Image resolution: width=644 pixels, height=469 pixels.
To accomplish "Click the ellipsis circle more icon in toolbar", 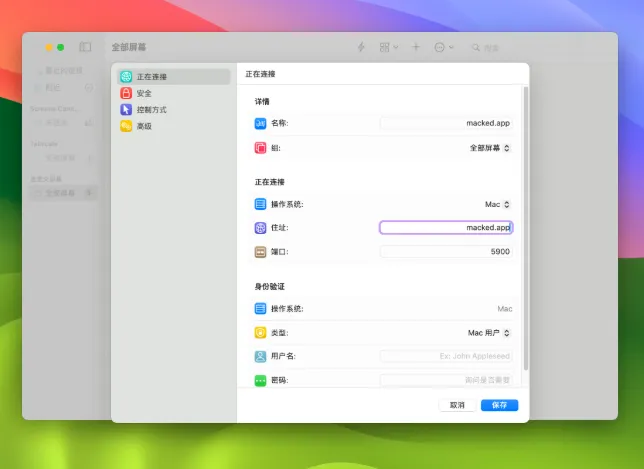I will (439, 48).
